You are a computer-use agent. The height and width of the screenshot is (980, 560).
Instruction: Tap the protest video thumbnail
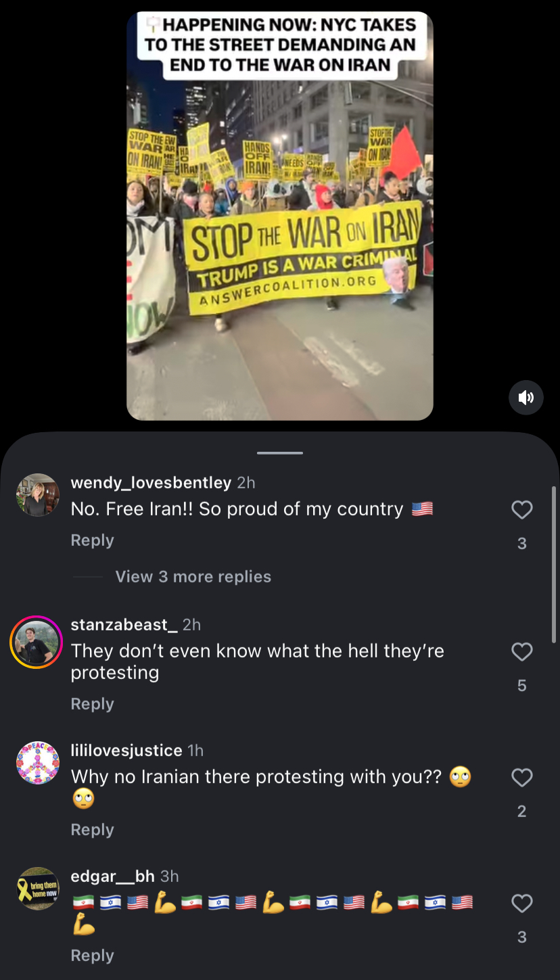tap(280, 216)
